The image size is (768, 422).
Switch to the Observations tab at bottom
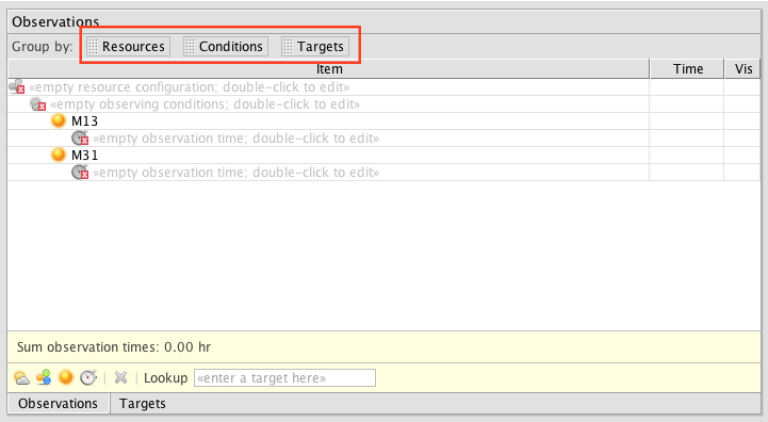pos(58,403)
